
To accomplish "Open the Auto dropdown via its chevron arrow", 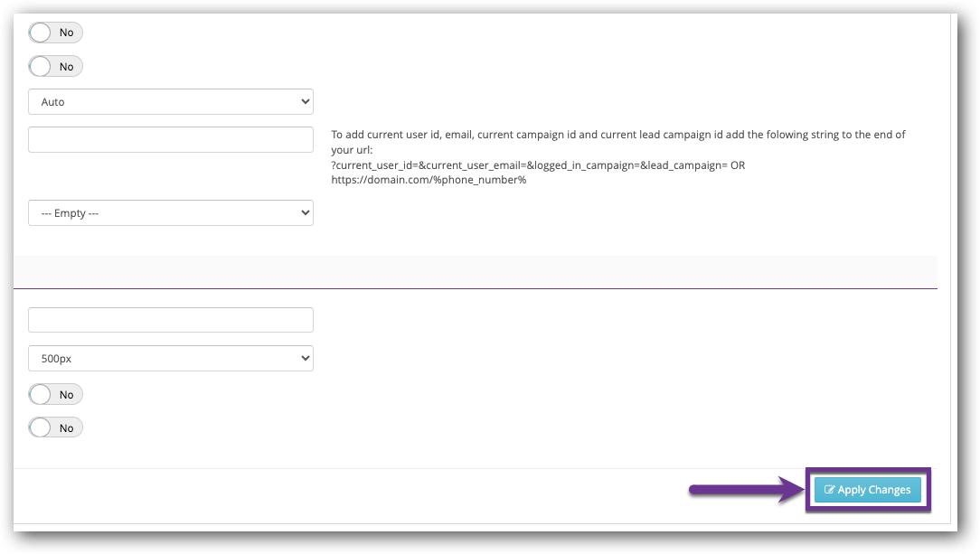I will (306, 101).
